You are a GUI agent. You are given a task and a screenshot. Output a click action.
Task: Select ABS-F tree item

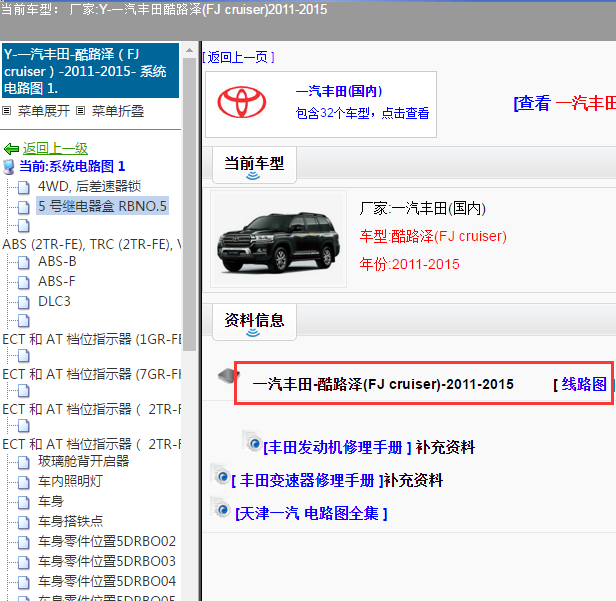(x=57, y=282)
